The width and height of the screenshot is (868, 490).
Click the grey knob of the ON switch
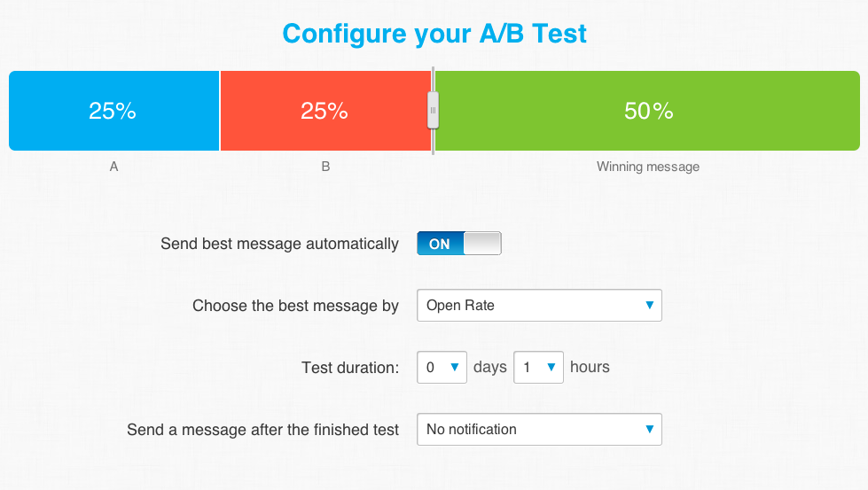coord(482,244)
